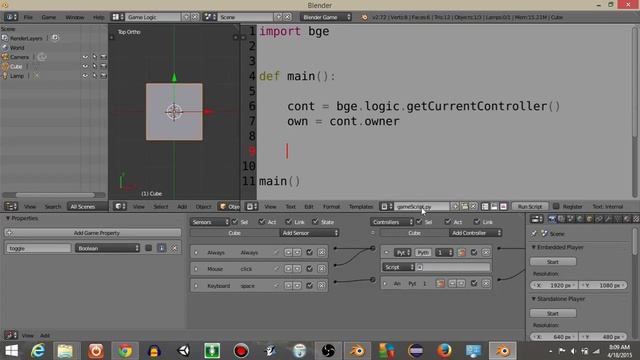Click Add Game Property button
Image resolution: width=640 pixels, height=360 pixels.
[x=93, y=233]
